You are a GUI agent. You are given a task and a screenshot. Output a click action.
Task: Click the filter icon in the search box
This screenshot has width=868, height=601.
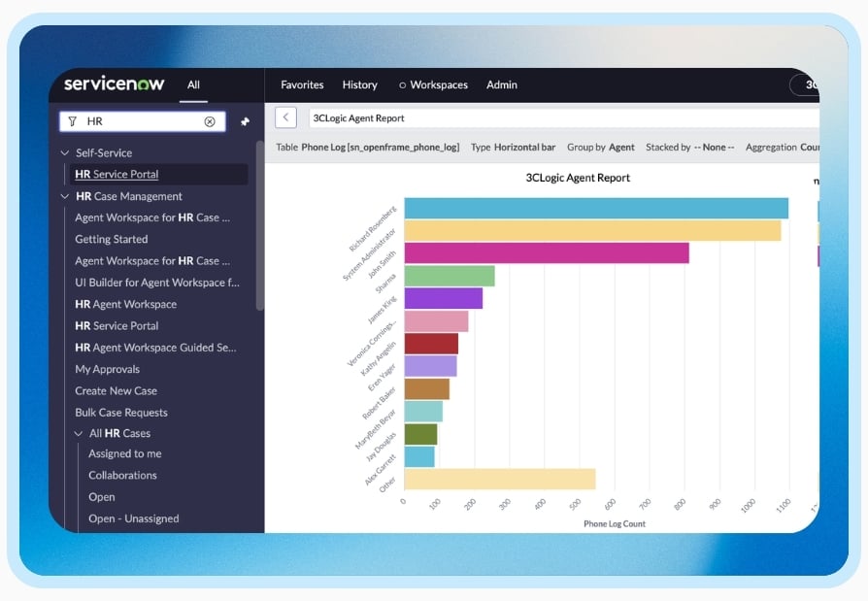tap(73, 120)
